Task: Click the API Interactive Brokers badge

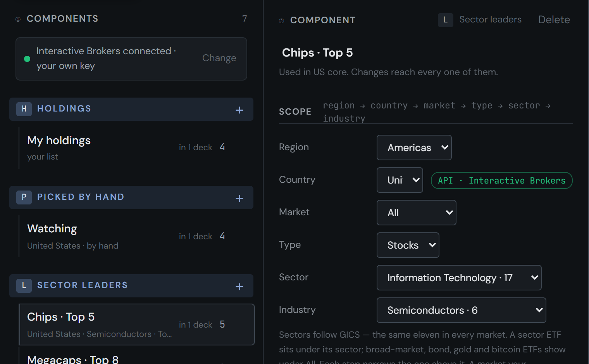Action: pos(501,180)
